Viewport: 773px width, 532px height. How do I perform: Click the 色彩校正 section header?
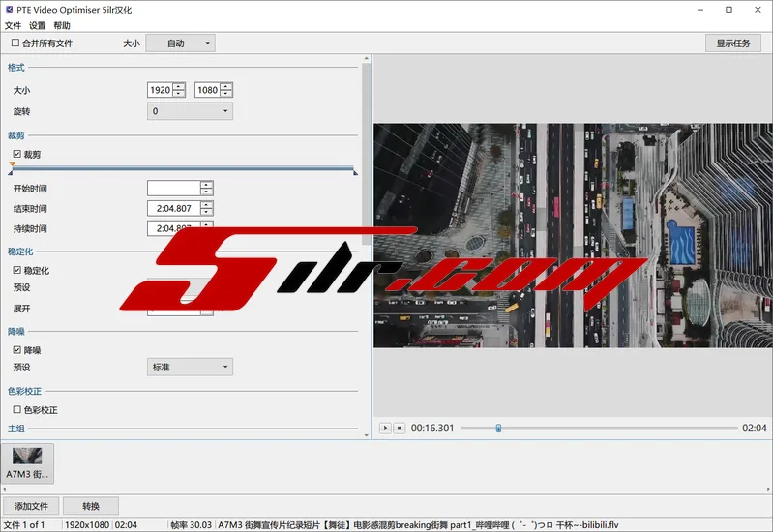pos(24,391)
